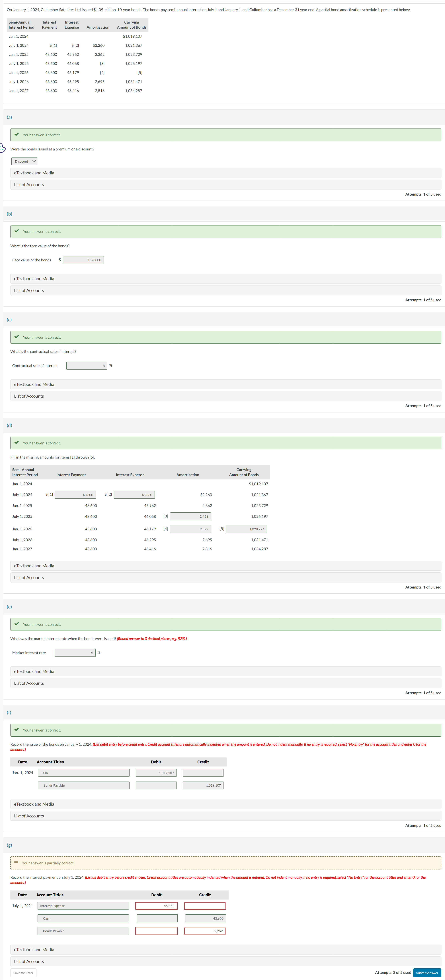Screen dimensions: 445x980
Task: Expand List of Accounts in part (f)
Action: [x=29, y=816]
